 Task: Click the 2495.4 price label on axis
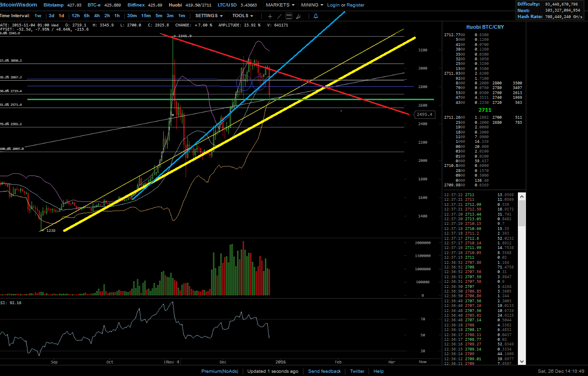(424, 114)
